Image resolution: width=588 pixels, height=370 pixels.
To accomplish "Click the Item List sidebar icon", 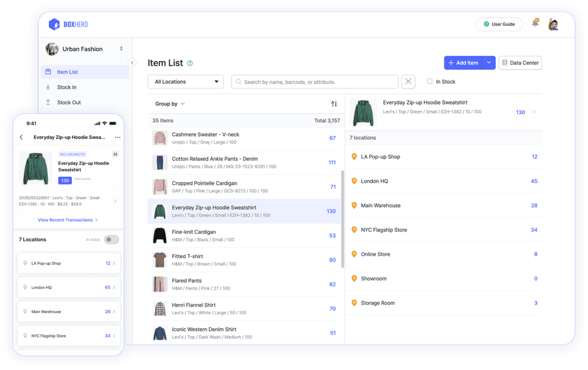I will point(48,72).
